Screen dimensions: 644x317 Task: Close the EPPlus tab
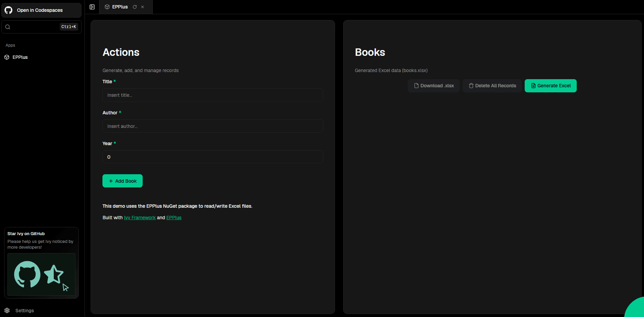point(143,7)
